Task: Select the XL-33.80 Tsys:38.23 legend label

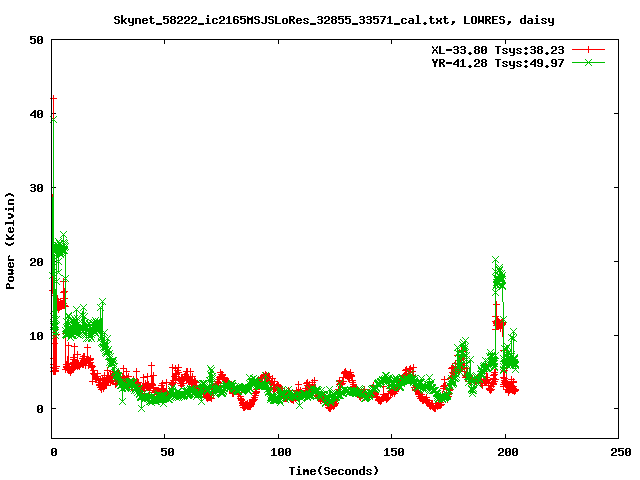Action: pos(498,50)
